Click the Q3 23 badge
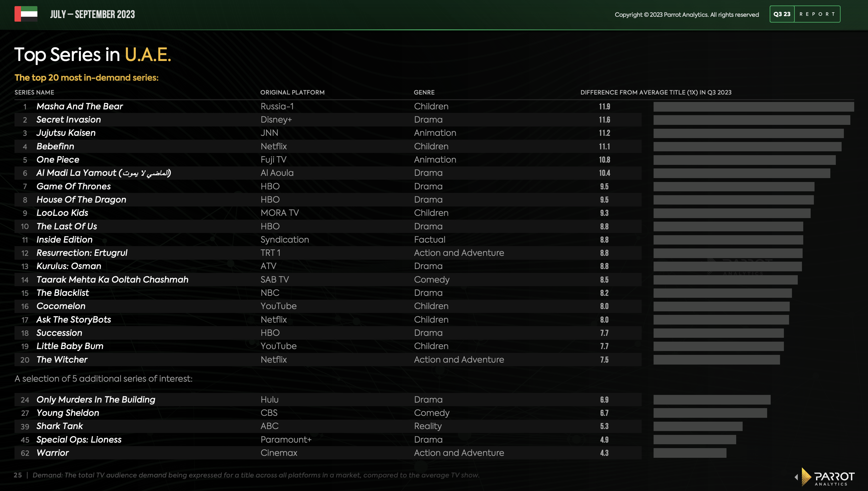The image size is (868, 491). [782, 14]
